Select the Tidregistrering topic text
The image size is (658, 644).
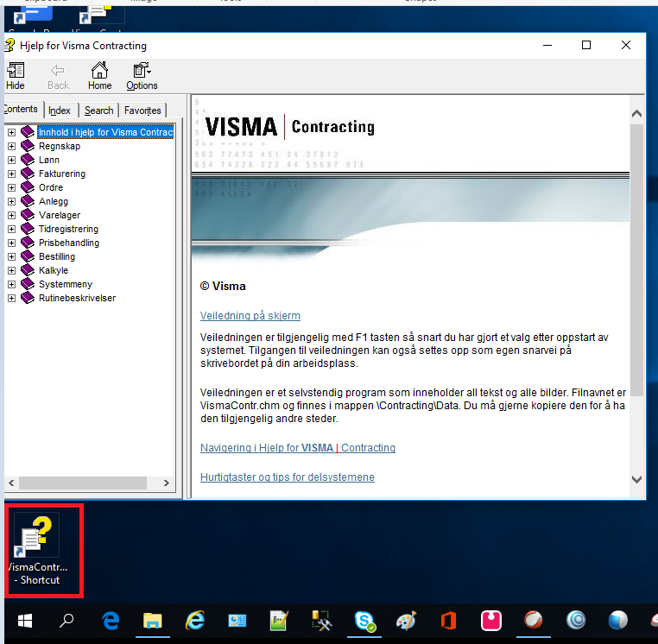[x=69, y=229]
